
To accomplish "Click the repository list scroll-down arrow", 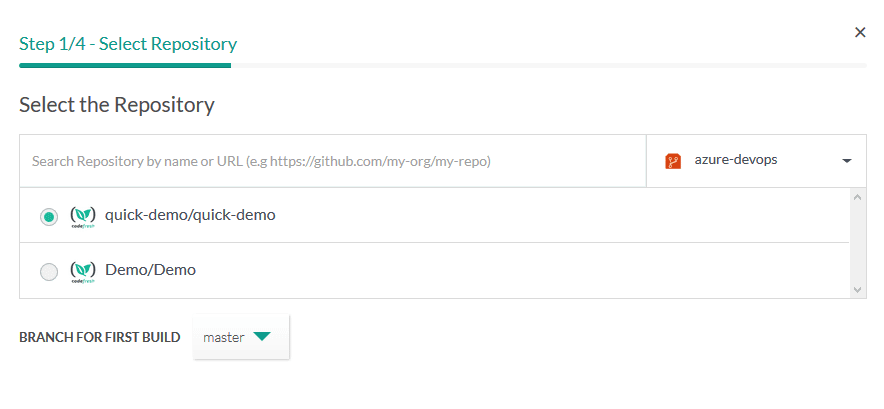I will tap(858, 289).
